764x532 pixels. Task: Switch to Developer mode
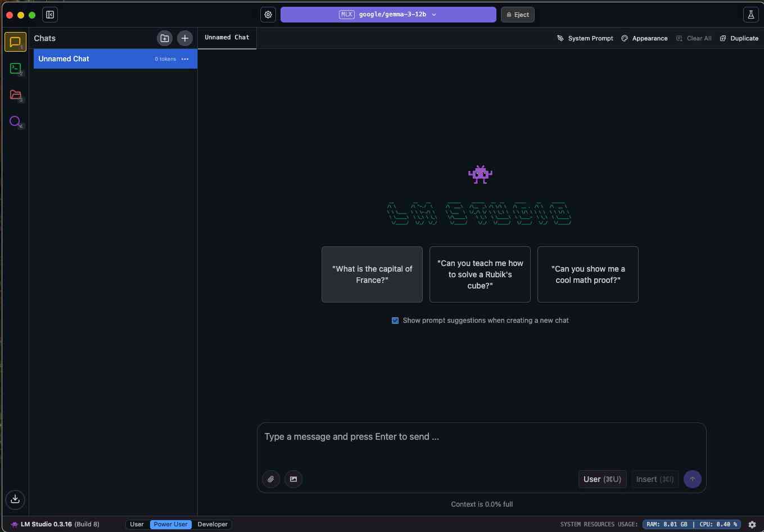coord(213,524)
